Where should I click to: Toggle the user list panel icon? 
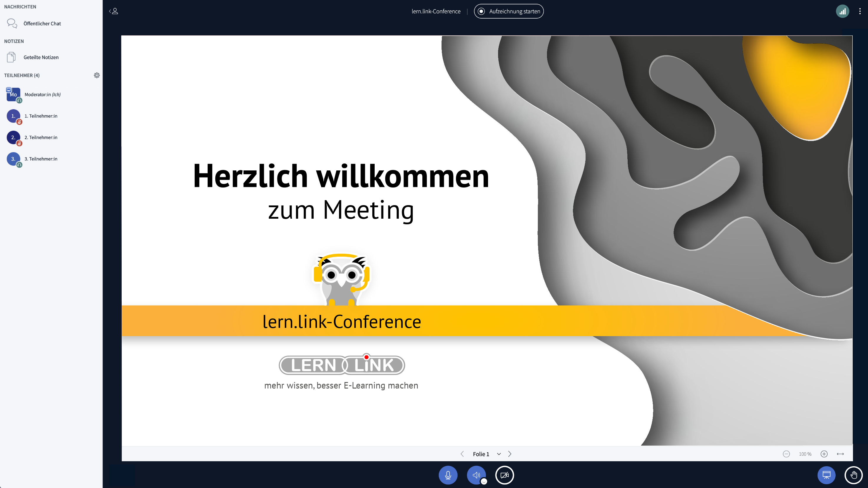pos(114,11)
